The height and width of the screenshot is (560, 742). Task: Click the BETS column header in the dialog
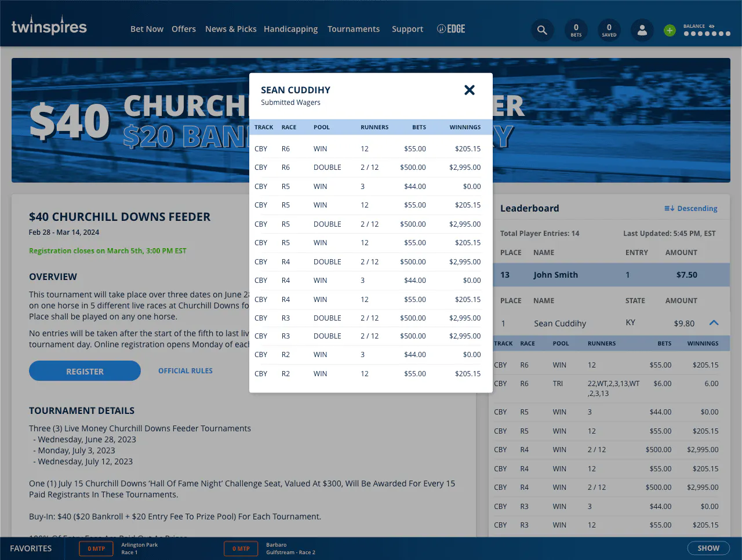pos(419,128)
